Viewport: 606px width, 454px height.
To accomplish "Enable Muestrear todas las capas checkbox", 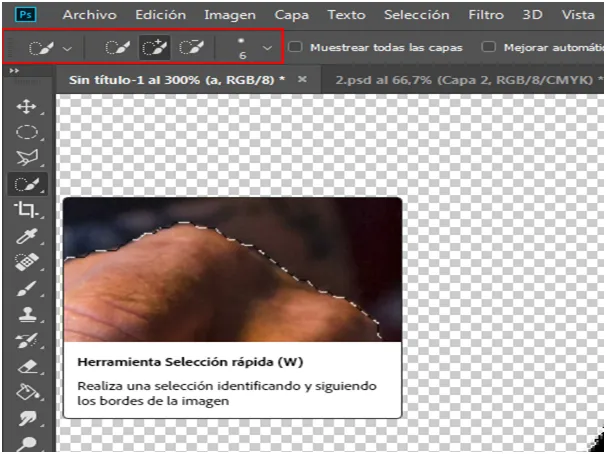I will coord(296,47).
